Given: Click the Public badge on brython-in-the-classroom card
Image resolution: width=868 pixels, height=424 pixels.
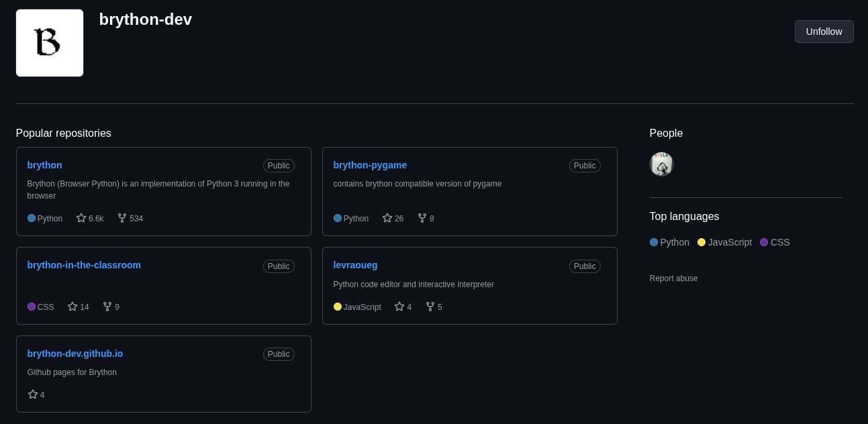Looking at the screenshot, I should [279, 266].
